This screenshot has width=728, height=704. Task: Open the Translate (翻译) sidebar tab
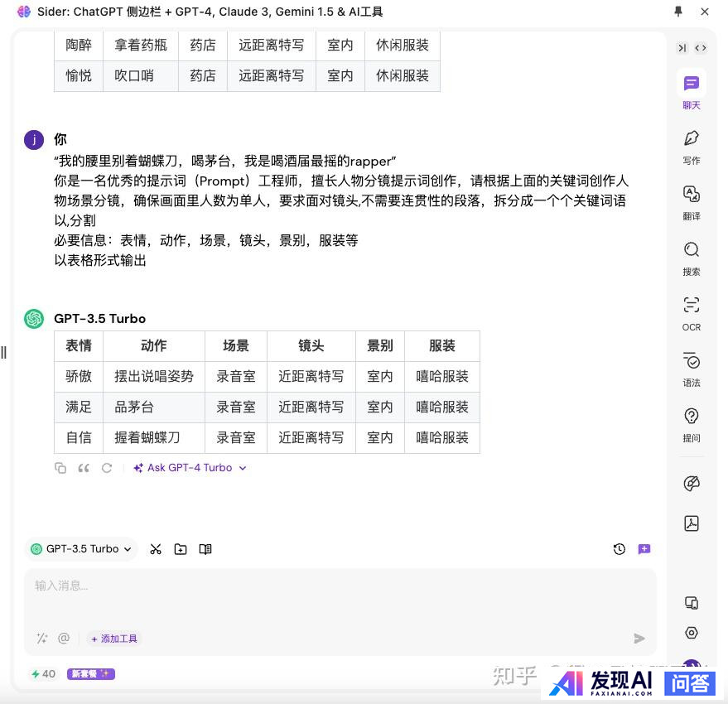pos(691,202)
